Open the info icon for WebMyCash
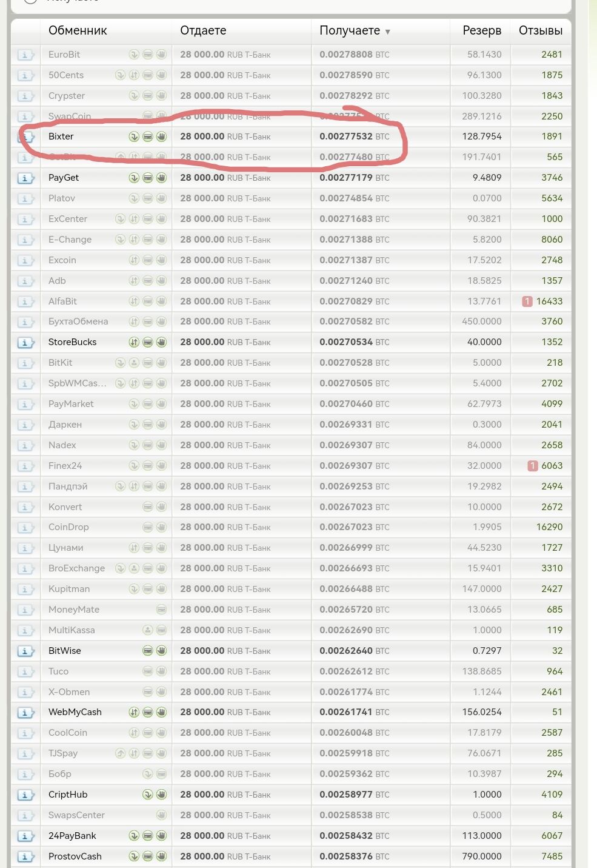 coord(25,713)
